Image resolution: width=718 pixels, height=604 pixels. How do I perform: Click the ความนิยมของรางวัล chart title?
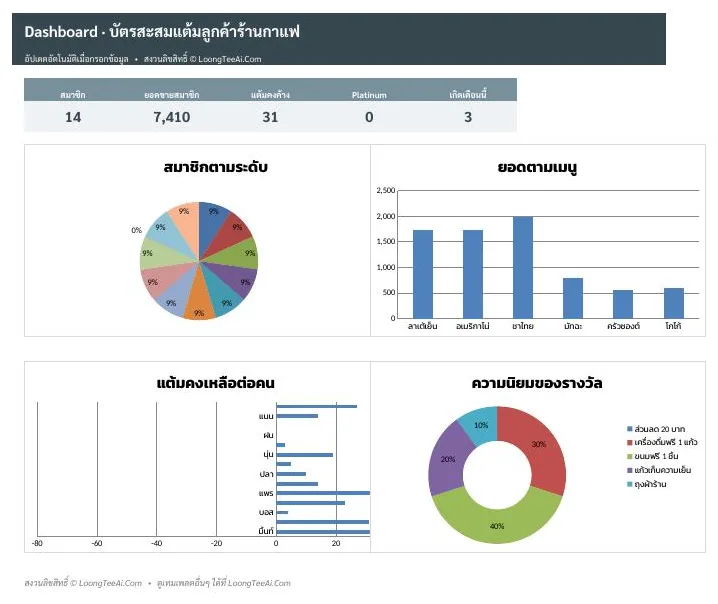point(537,383)
